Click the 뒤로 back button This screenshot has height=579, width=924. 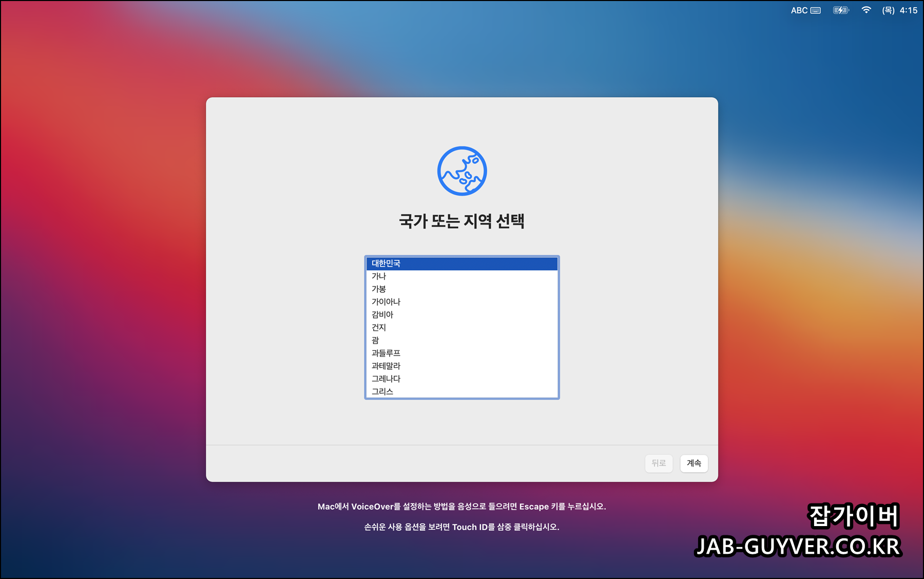click(659, 463)
